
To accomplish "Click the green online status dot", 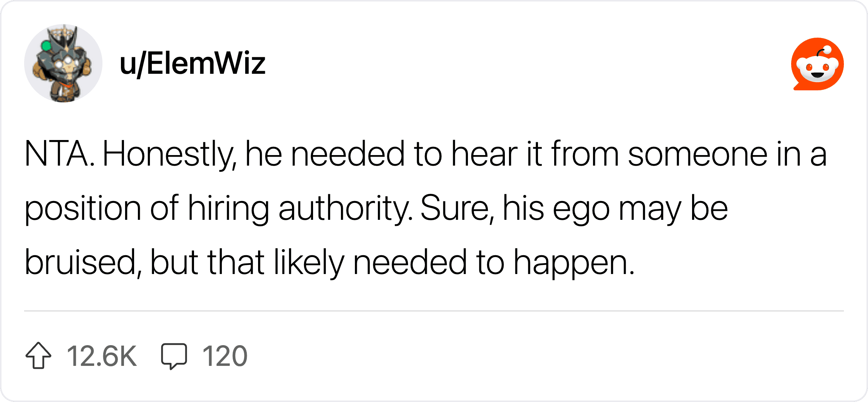I will tap(46, 46).
